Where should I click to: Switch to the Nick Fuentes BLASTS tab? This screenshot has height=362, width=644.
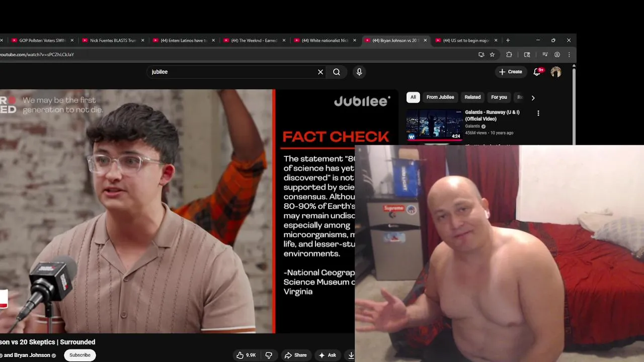pos(113,40)
